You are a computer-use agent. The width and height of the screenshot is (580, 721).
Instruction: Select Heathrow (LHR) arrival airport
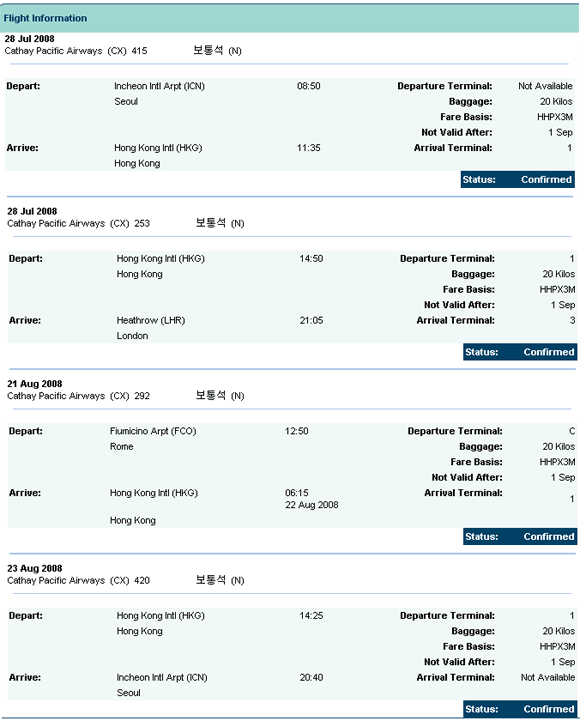tap(151, 320)
